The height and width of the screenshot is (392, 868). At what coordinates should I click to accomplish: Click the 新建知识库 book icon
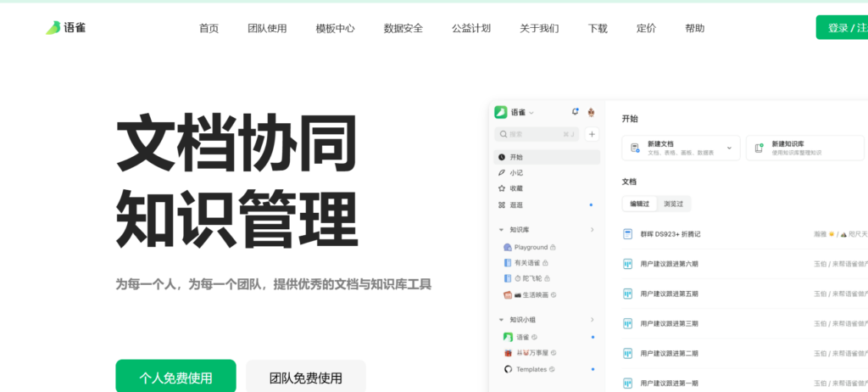click(759, 148)
